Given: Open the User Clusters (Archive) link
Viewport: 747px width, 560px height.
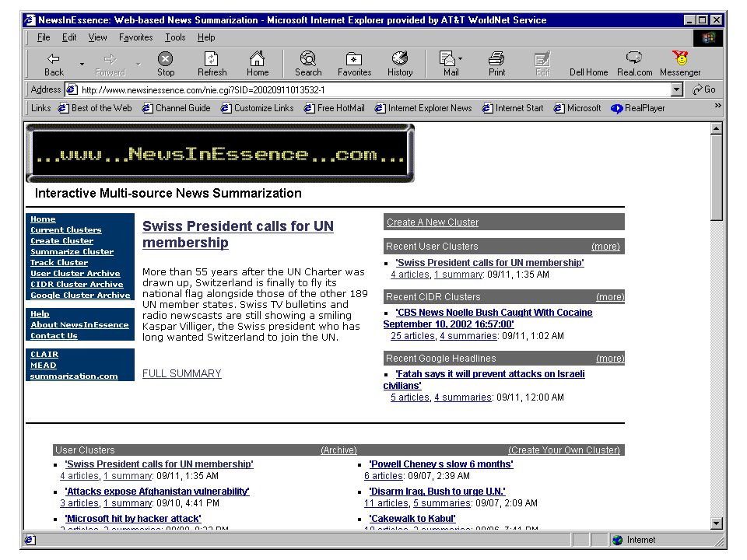Looking at the screenshot, I should click(338, 450).
